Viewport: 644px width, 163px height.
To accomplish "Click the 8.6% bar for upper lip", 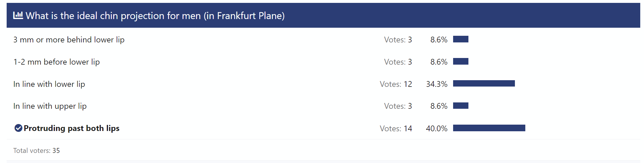I will click(461, 106).
